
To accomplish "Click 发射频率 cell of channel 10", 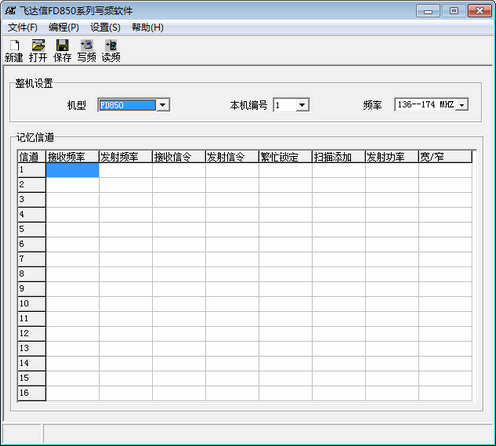I will (x=126, y=304).
